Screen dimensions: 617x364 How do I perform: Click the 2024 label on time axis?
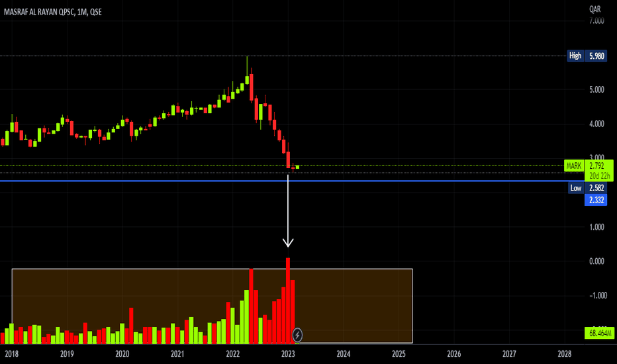[344, 354]
